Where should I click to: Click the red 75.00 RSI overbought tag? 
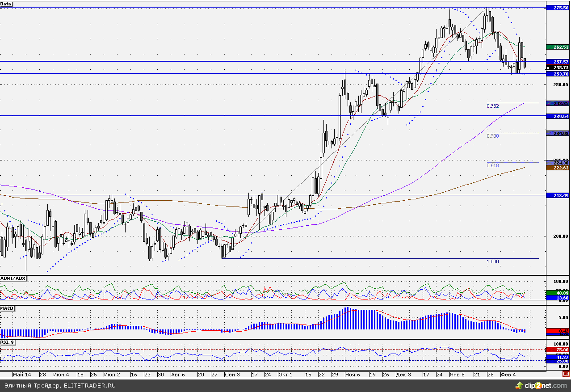pos(560,350)
